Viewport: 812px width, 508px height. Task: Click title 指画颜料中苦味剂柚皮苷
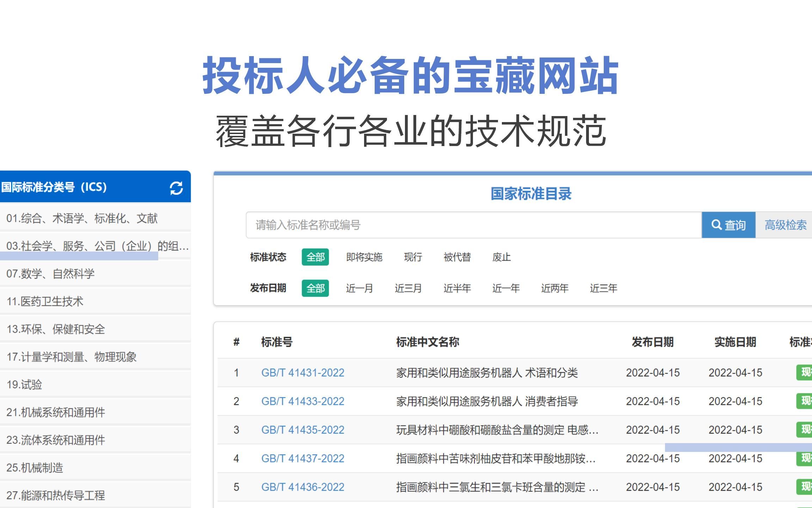[496, 458]
